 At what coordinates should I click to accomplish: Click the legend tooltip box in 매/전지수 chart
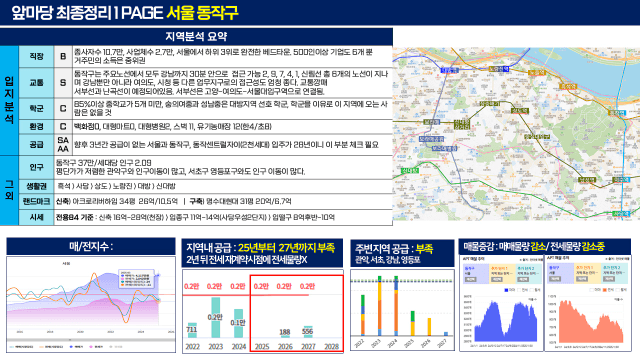click(137, 278)
